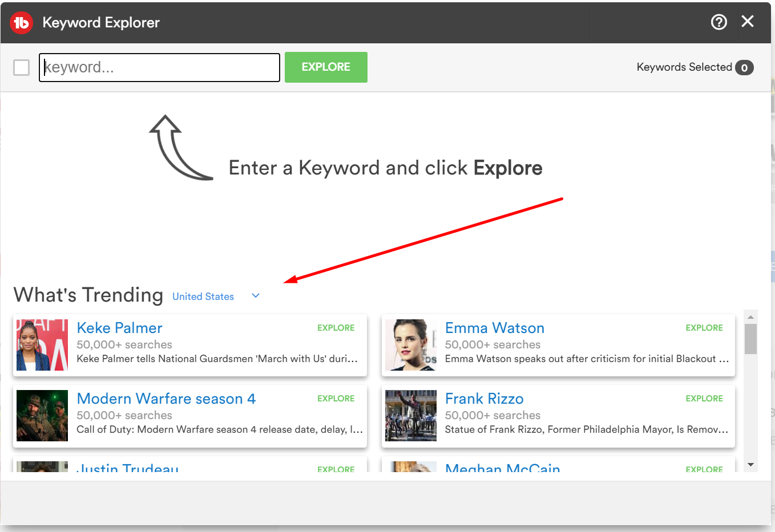Expand trending country list chevron

256,296
